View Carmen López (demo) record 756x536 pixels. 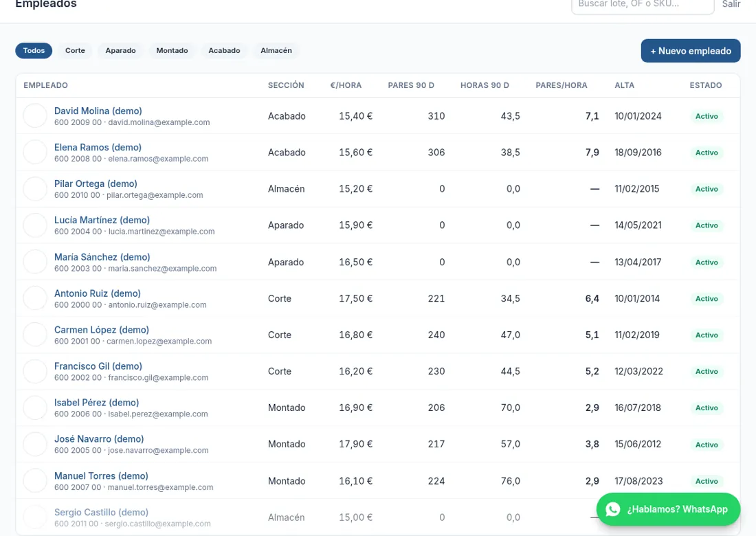click(x=101, y=330)
